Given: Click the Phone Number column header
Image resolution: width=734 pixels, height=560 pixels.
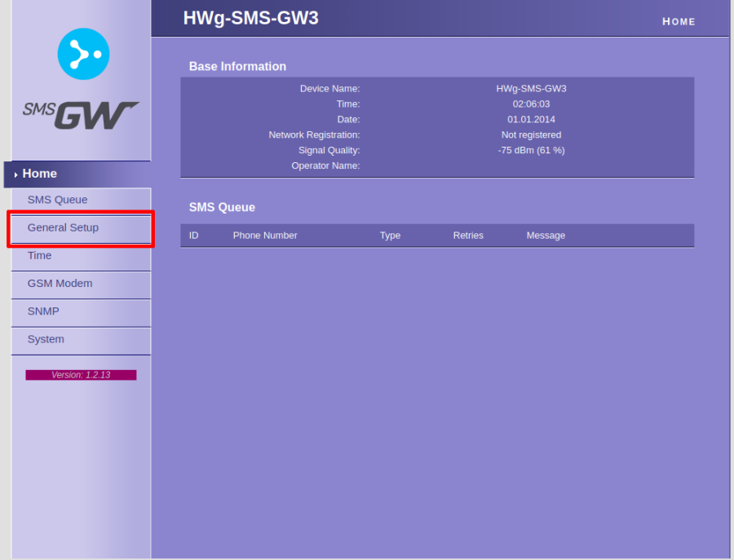Looking at the screenshot, I should (x=265, y=236).
